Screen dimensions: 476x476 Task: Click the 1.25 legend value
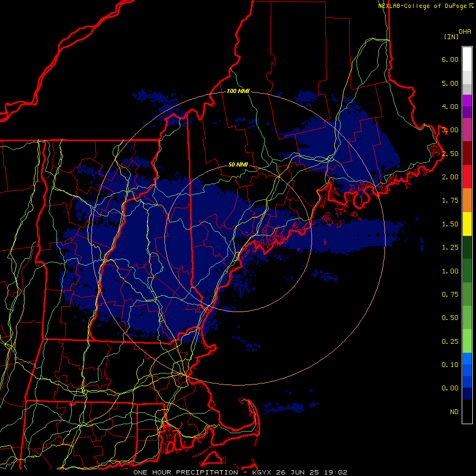coord(450,248)
